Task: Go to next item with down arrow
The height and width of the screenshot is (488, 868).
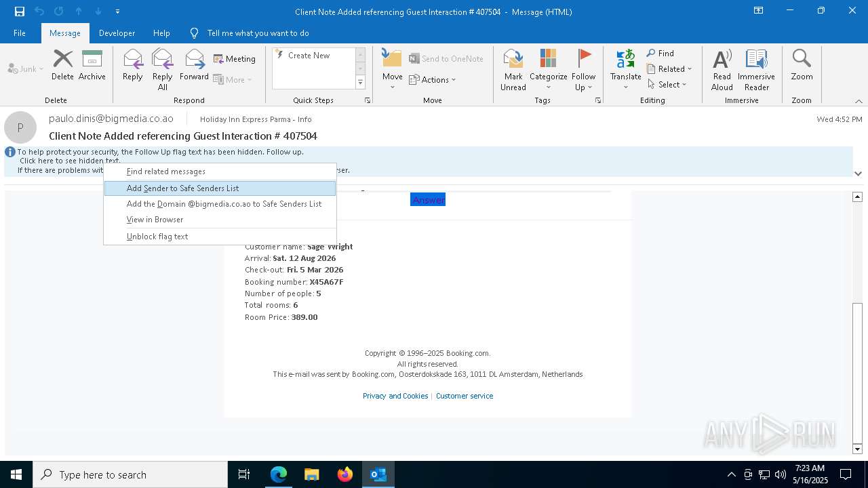Action: [x=98, y=12]
